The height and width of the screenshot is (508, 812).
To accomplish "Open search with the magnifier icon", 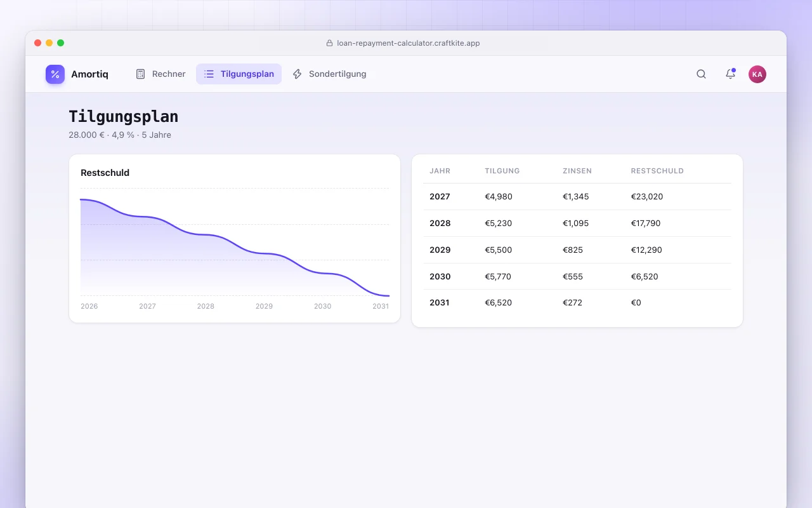I will (x=701, y=74).
